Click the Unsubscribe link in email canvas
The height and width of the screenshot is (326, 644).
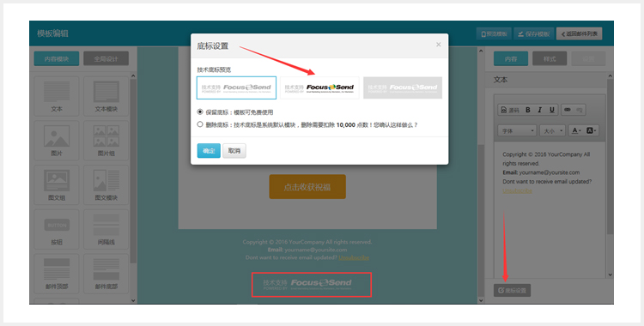(x=354, y=257)
